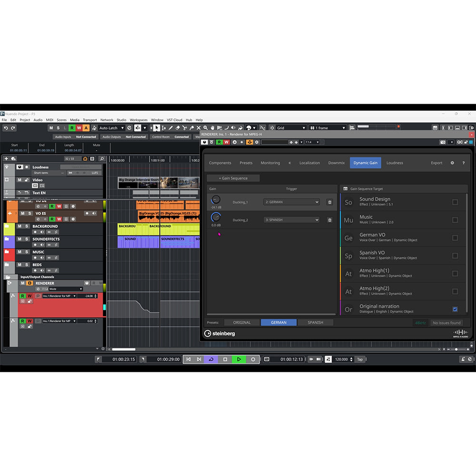Select the Draw pencil tool
The width and height of the screenshot is (476, 476).
(170, 128)
